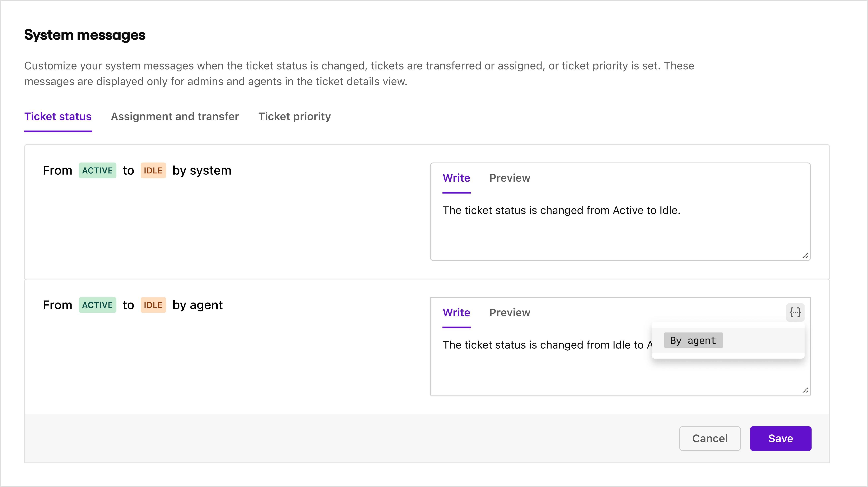Select the Ticket status tab

pyautogui.click(x=58, y=116)
